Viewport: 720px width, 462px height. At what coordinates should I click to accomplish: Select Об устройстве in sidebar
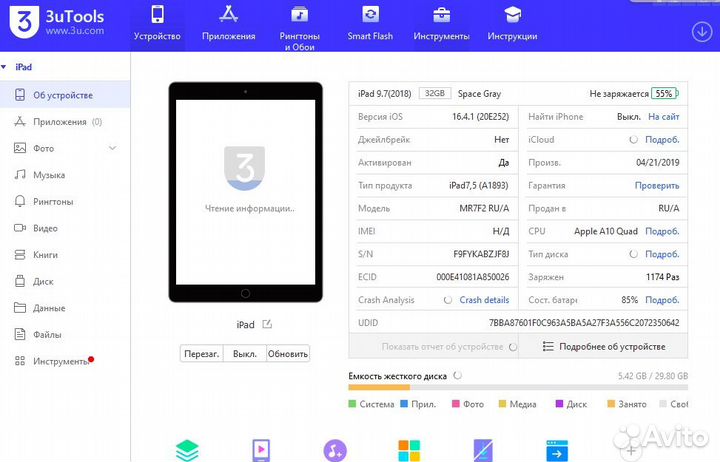65,95
